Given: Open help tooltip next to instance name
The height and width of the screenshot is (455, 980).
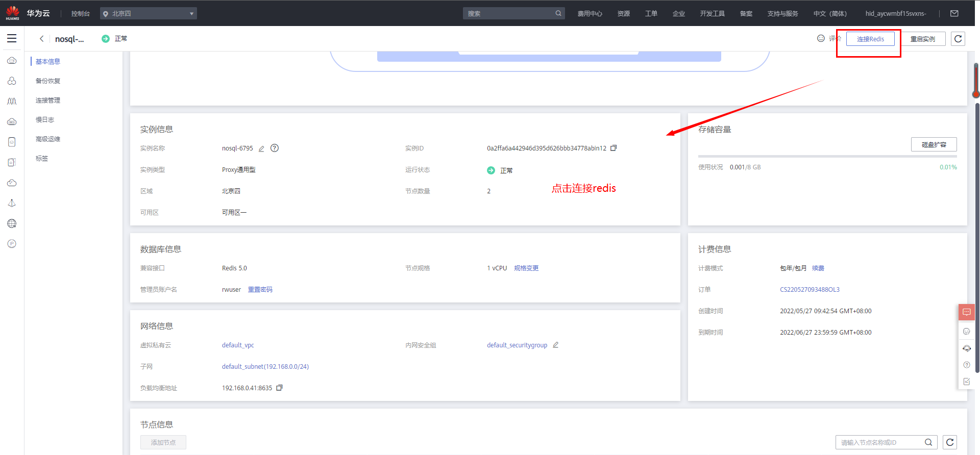Looking at the screenshot, I should [x=275, y=148].
